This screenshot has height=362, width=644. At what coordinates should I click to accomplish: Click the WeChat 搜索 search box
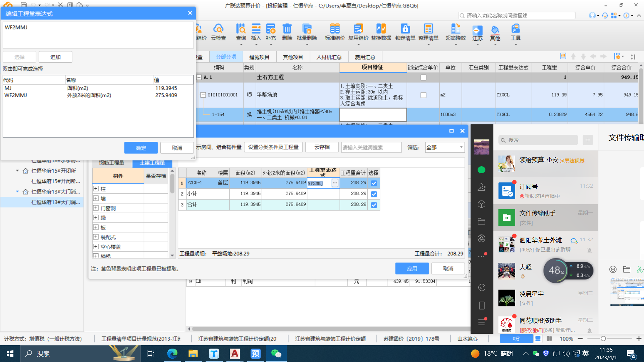tap(538, 140)
